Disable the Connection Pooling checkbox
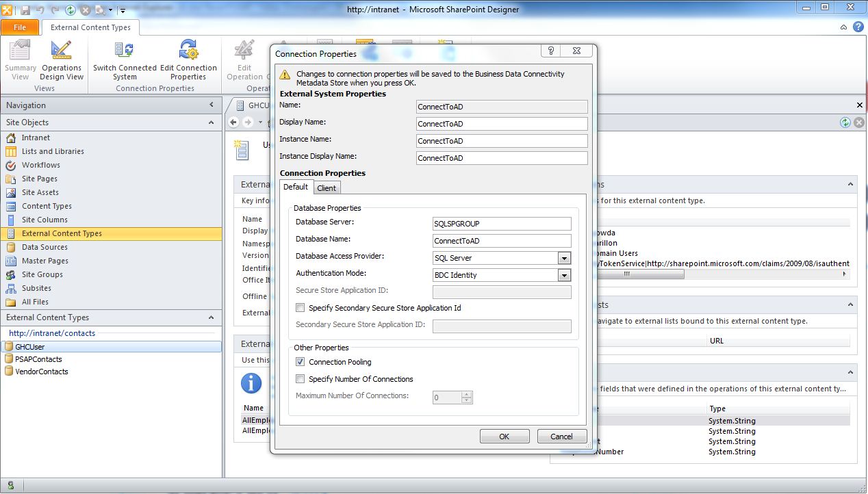 [300, 362]
